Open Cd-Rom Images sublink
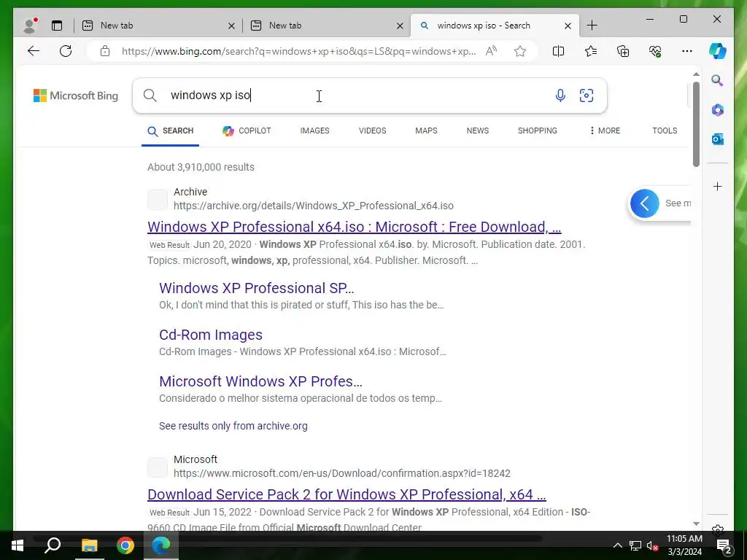 coord(211,335)
